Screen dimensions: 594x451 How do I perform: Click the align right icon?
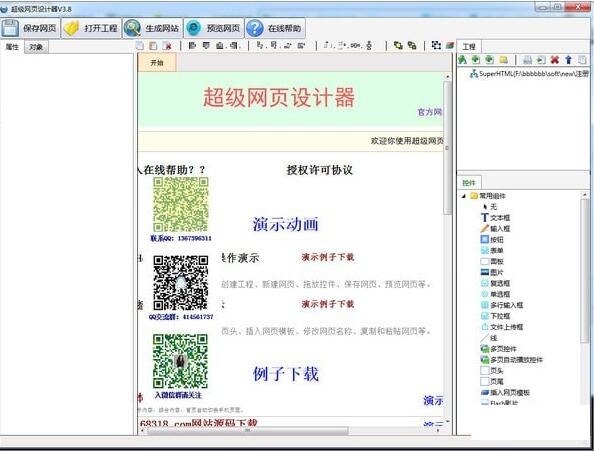click(234, 45)
